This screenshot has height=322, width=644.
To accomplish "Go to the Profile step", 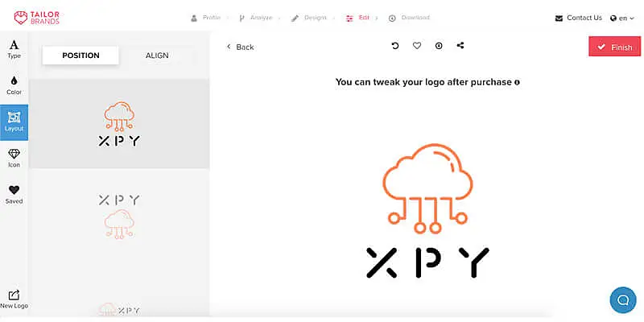I will coord(206,18).
